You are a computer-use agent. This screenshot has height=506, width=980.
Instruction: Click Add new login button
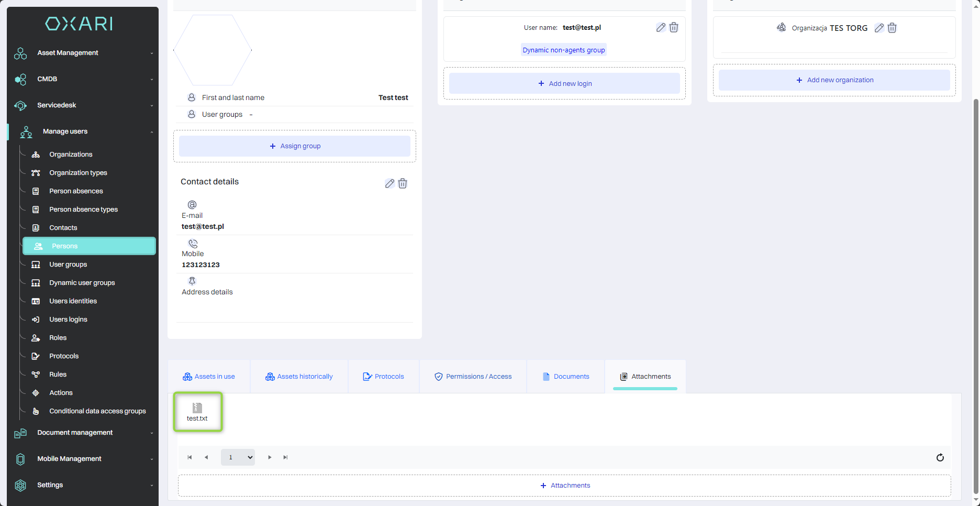[x=564, y=84]
